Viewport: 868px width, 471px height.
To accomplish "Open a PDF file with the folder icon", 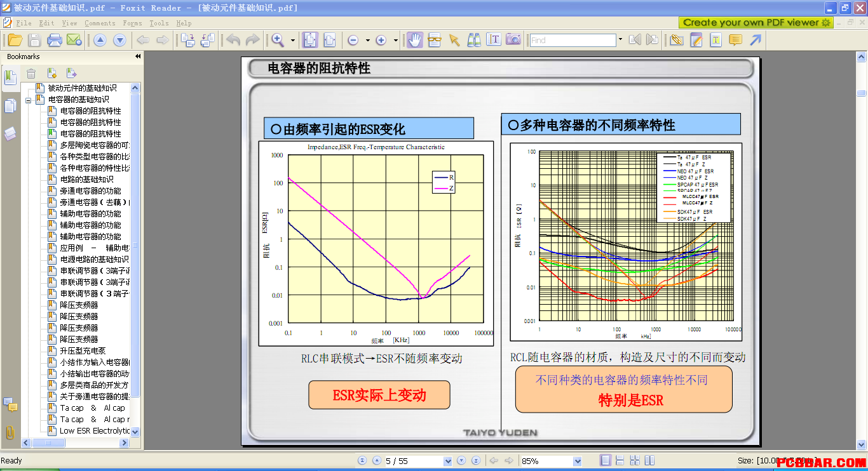I will 15,40.
